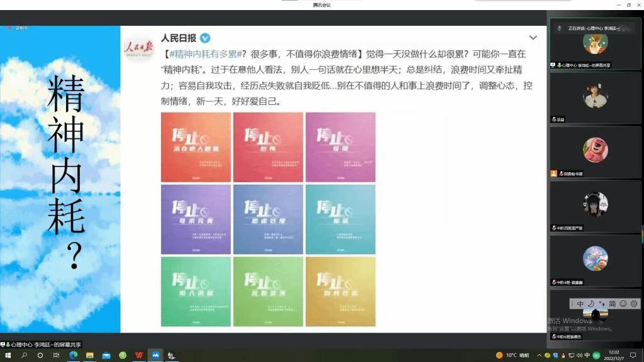644x362 pixels.
Task: Click the 人民日报 verified badge icon
Action: coord(205,38)
